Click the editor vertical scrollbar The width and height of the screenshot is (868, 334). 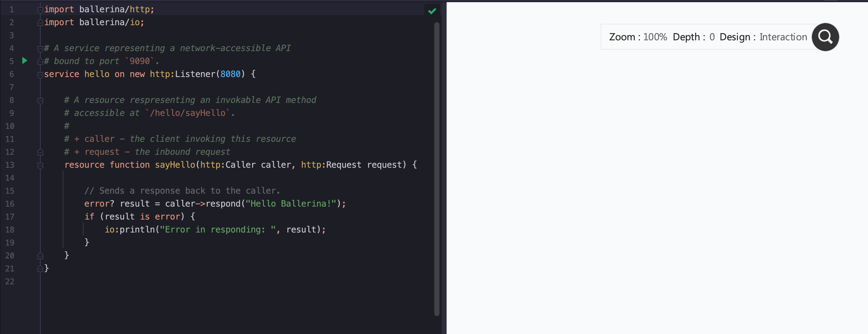437,169
